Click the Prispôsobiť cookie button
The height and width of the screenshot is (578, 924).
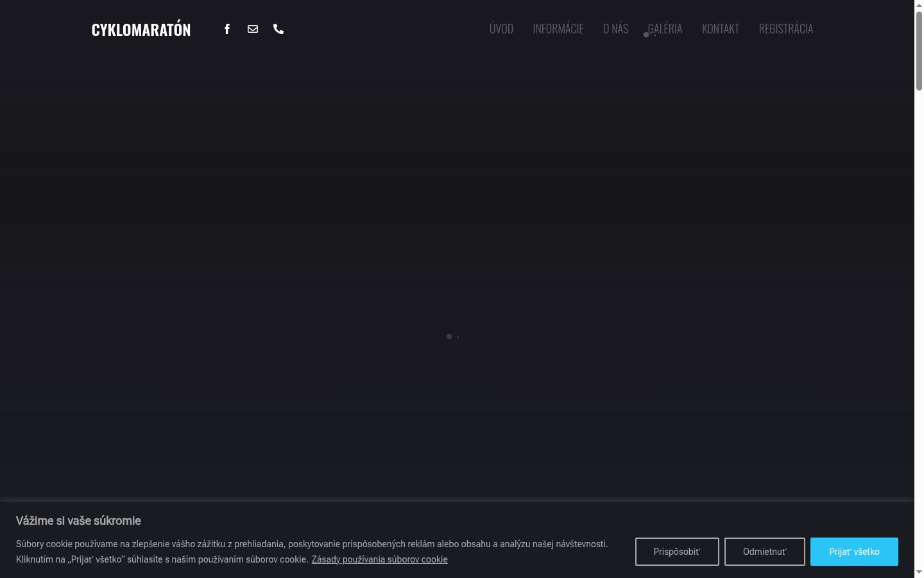point(677,552)
